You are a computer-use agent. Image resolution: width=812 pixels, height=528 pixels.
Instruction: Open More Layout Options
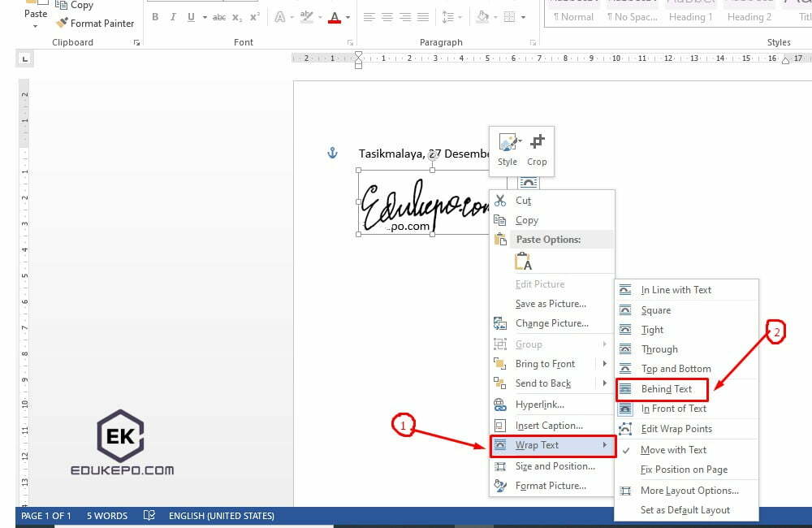[690, 490]
